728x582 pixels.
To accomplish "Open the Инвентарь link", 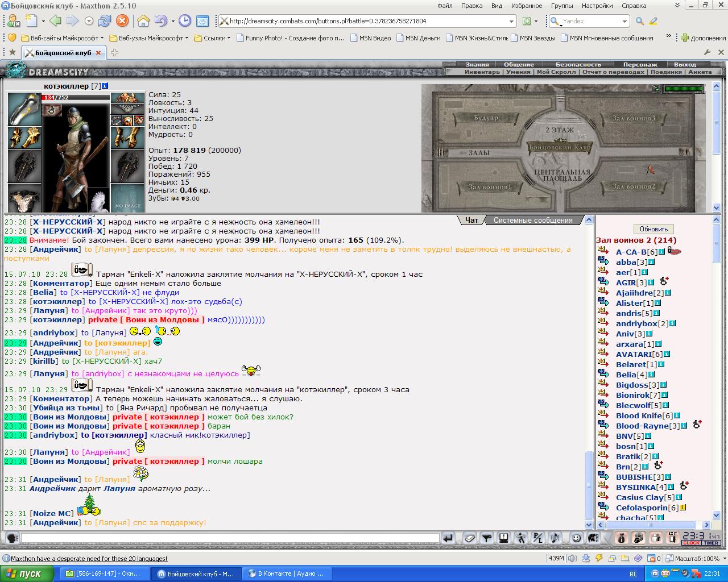I will (482, 72).
